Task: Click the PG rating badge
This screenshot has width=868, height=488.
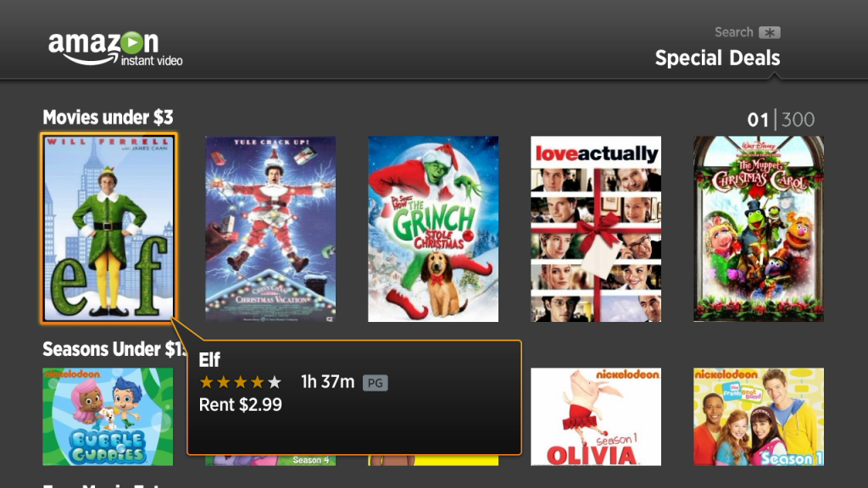Action: coord(375,383)
